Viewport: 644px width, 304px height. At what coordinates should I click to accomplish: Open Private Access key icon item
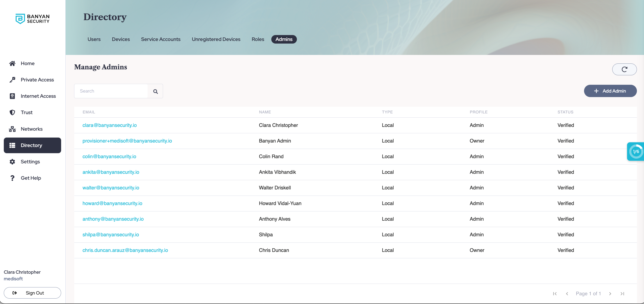[x=37, y=80]
